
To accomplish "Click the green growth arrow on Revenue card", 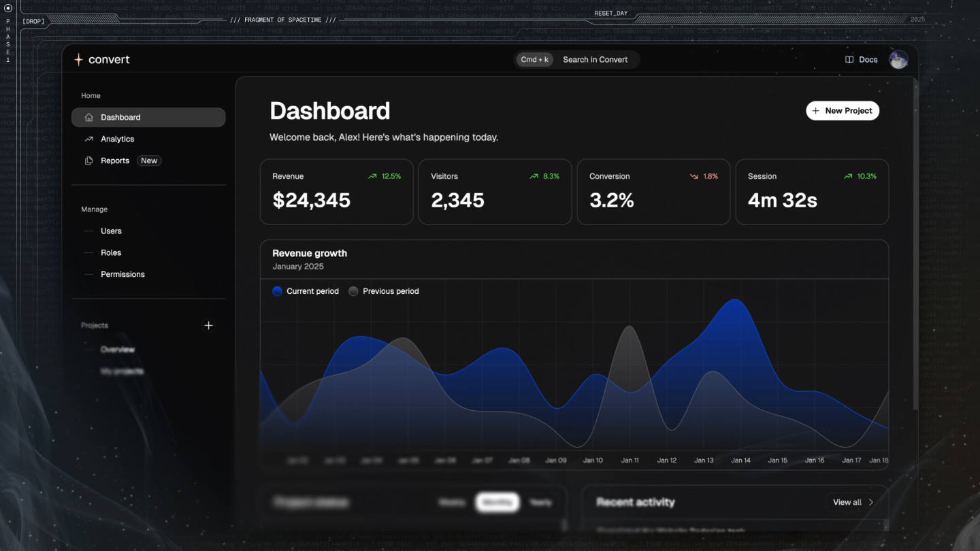I will [x=372, y=176].
